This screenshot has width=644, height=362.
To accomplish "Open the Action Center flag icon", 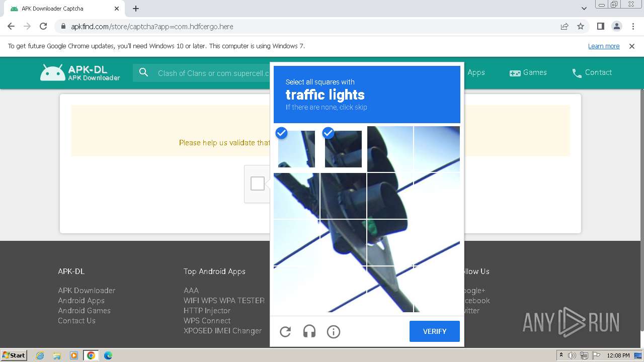I will pos(596,355).
